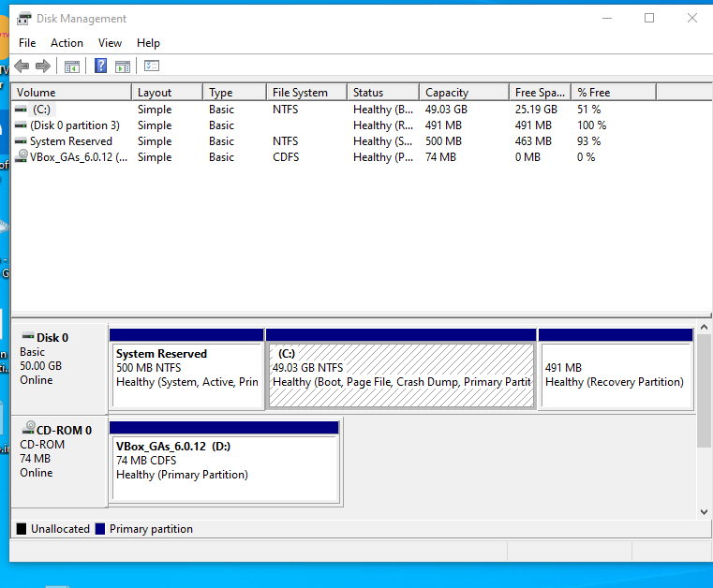This screenshot has height=588, width=713.
Task: Sort by the Type column header
Action: pos(234,93)
